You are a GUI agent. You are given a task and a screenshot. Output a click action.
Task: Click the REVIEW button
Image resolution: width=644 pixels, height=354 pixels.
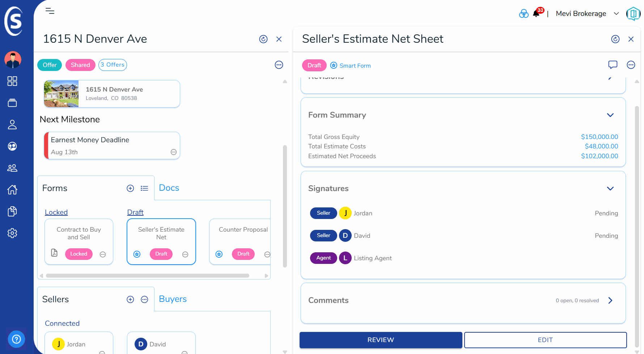click(381, 340)
